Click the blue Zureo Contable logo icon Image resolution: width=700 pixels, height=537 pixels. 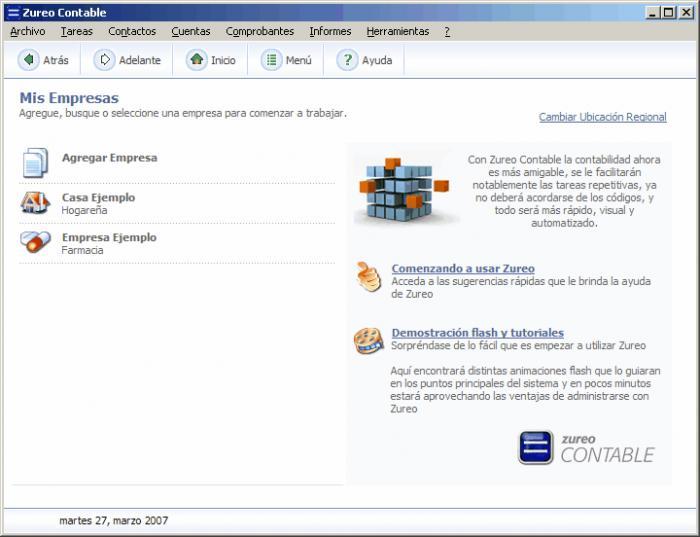536,447
